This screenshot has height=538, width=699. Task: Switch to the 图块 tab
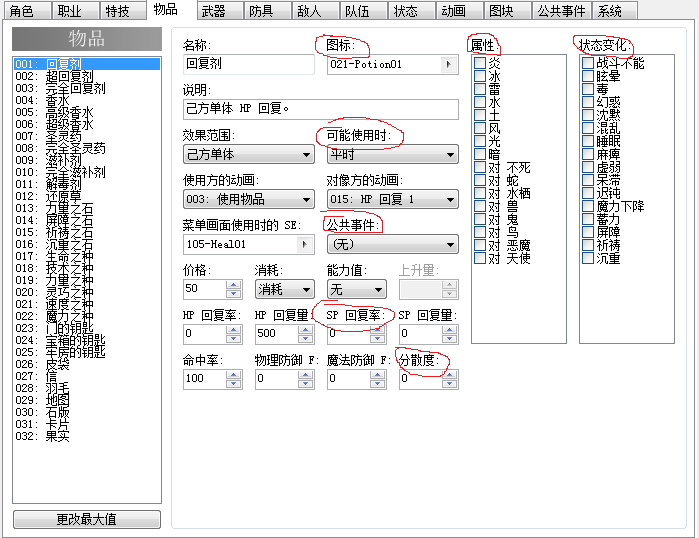[508, 11]
